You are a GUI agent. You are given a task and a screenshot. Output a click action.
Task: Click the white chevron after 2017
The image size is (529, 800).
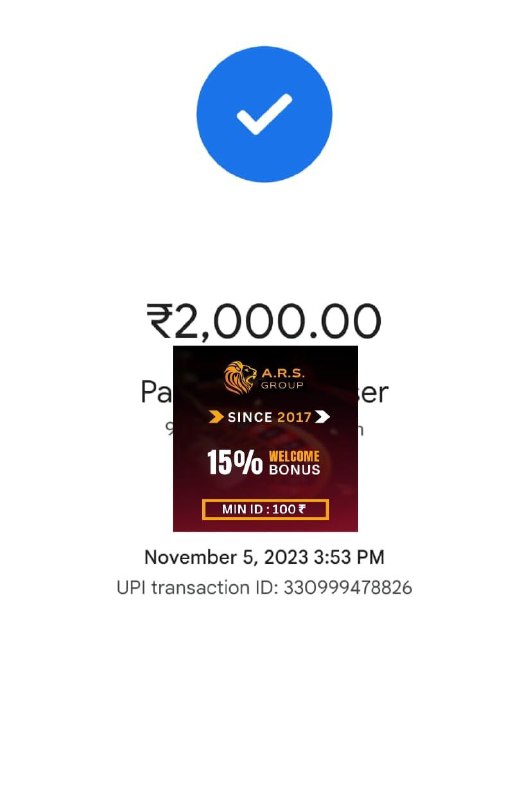pos(322,417)
